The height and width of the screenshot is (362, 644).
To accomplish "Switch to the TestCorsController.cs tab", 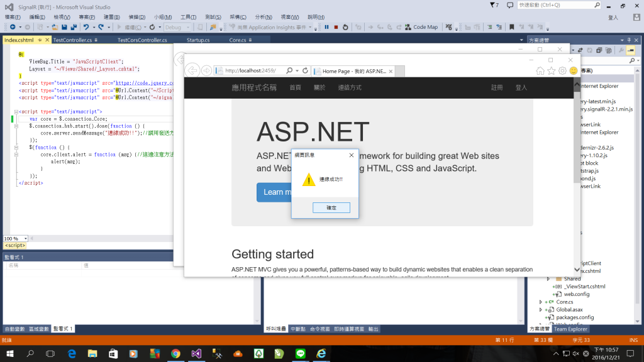I will [142, 40].
